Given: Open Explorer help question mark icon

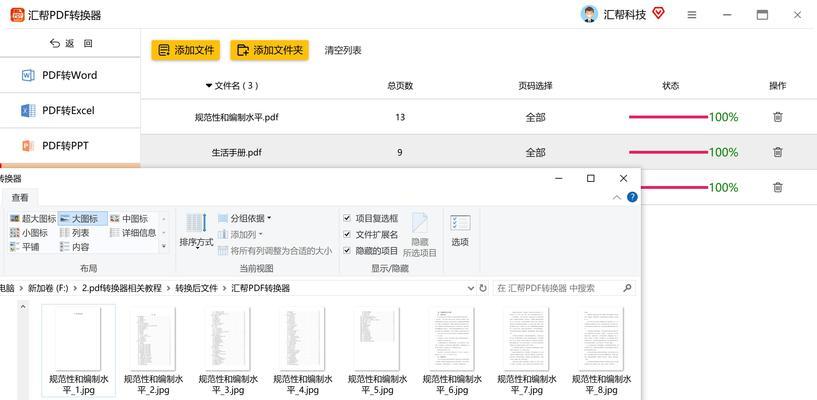Looking at the screenshot, I should pyautogui.click(x=632, y=197).
